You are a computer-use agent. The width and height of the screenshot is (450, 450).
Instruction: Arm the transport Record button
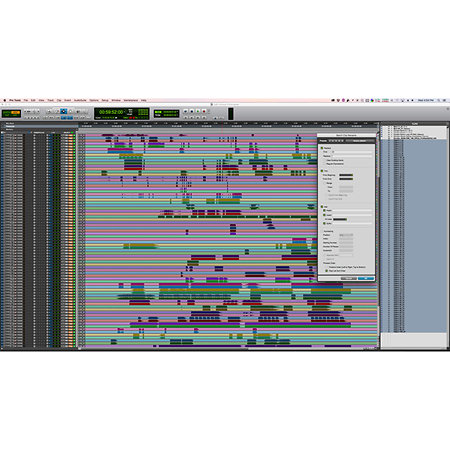pyautogui.click(x=204, y=111)
